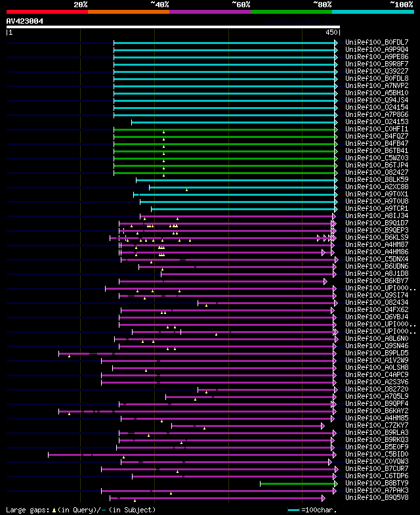
Task: Click the UniRef100_A7NVP2 label
Action: 377,85
